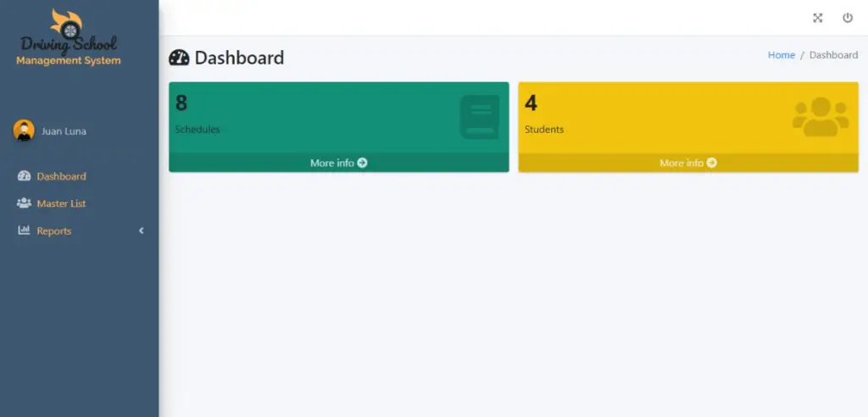This screenshot has height=417, width=868.
Task: Click the people icon beside Master List
Action: [x=24, y=203]
